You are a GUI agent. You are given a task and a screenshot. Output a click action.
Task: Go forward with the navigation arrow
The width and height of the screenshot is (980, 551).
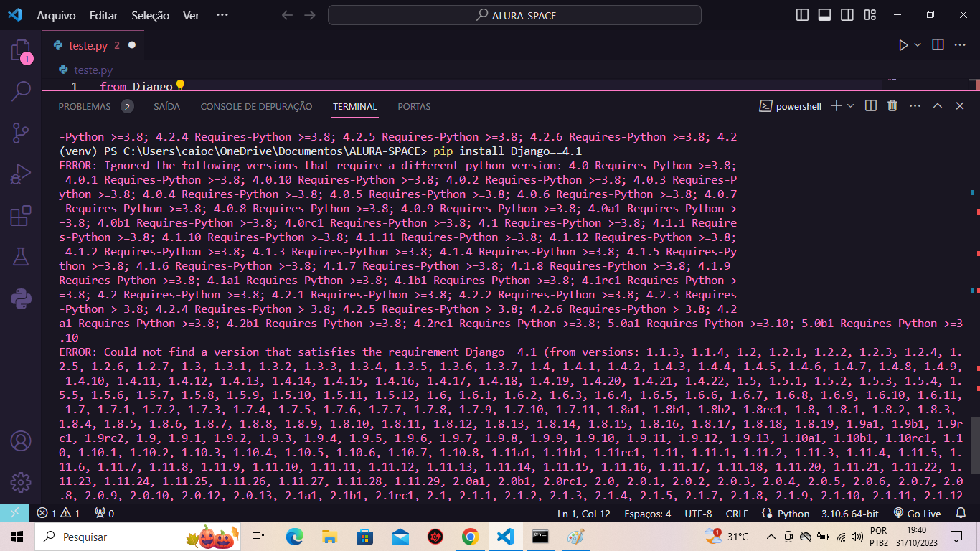309,15
